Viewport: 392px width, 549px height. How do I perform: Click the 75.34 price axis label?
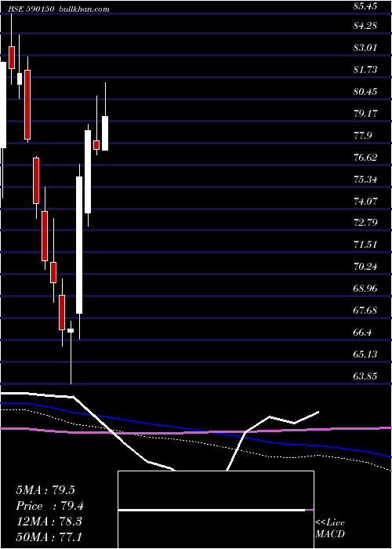(x=365, y=180)
